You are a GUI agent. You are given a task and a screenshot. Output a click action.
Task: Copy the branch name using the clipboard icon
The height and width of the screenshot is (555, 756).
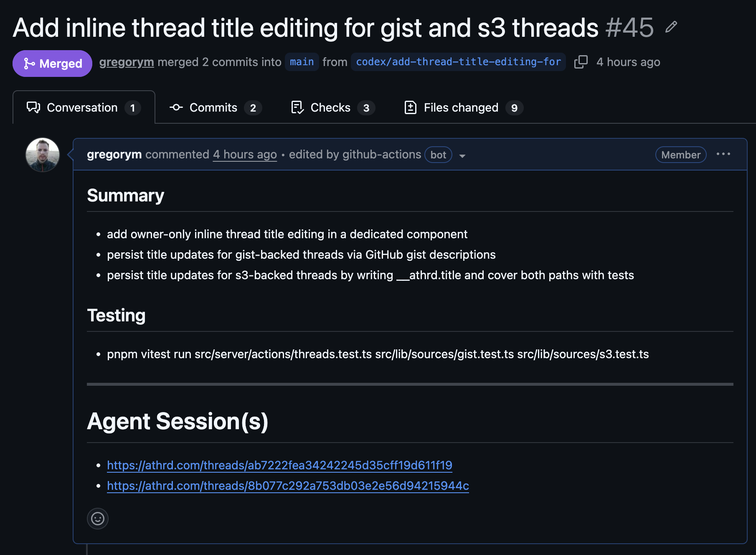coord(581,62)
